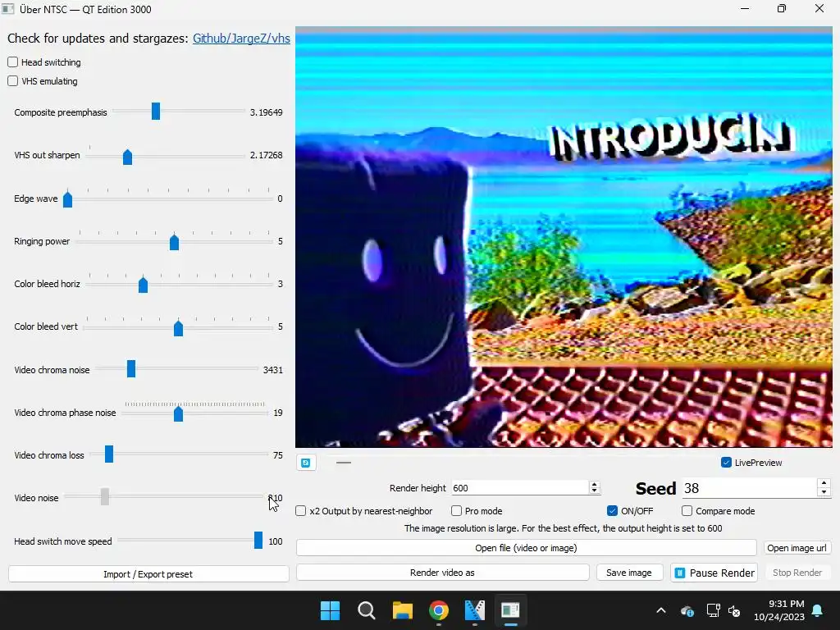This screenshot has width=840, height=630.
Task: Click the Video chroma phase noise slider handle
Action: pyautogui.click(x=178, y=413)
